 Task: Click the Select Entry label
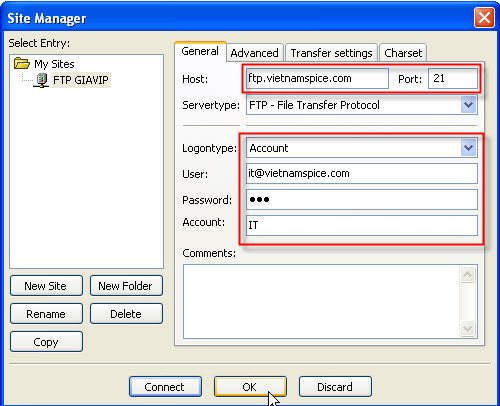pos(39,43)
